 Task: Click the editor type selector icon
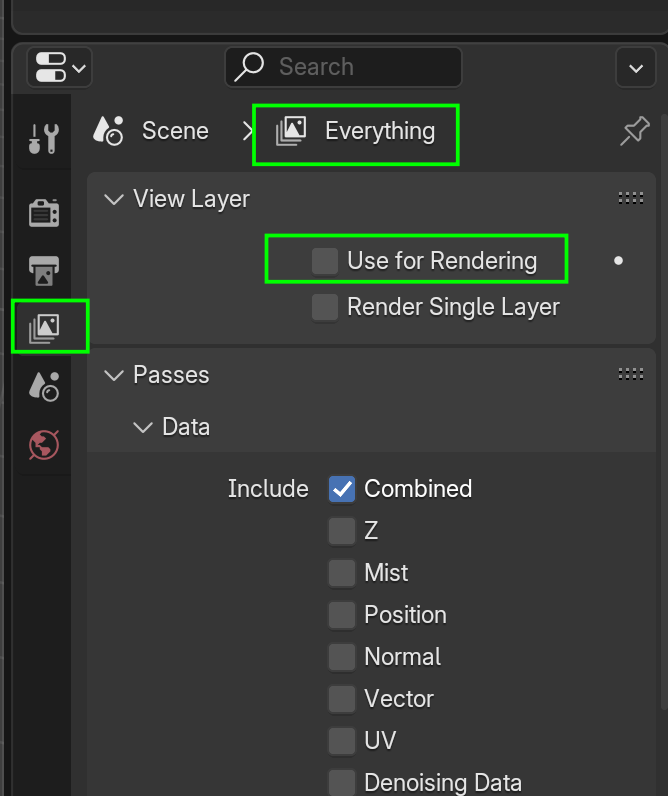[x=59, y=68]
